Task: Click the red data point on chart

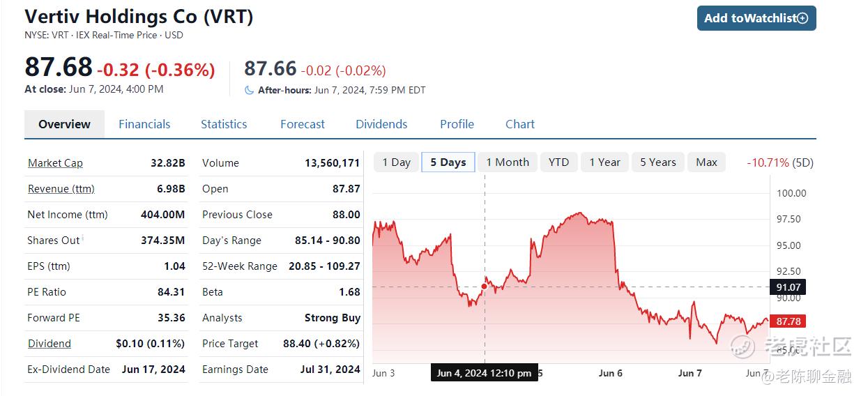Action: coord(485,287)
